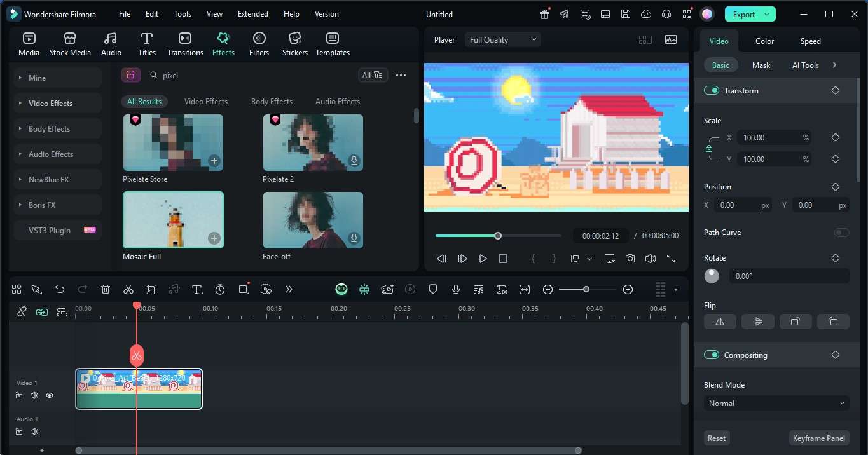Image resolution: width=868 pixels, height=455 pixels.
Task: Add keyframe for Rotate property
Action: 836,258
